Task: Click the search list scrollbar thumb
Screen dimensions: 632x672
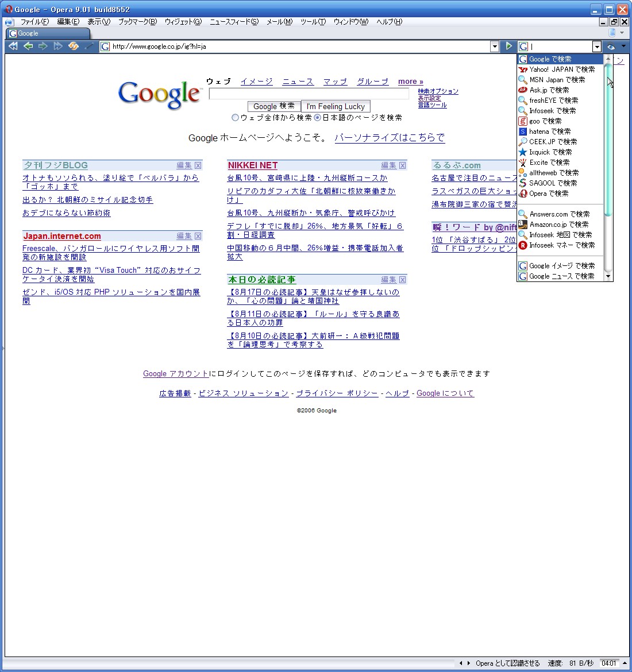Action: click(x=608, y=140)
